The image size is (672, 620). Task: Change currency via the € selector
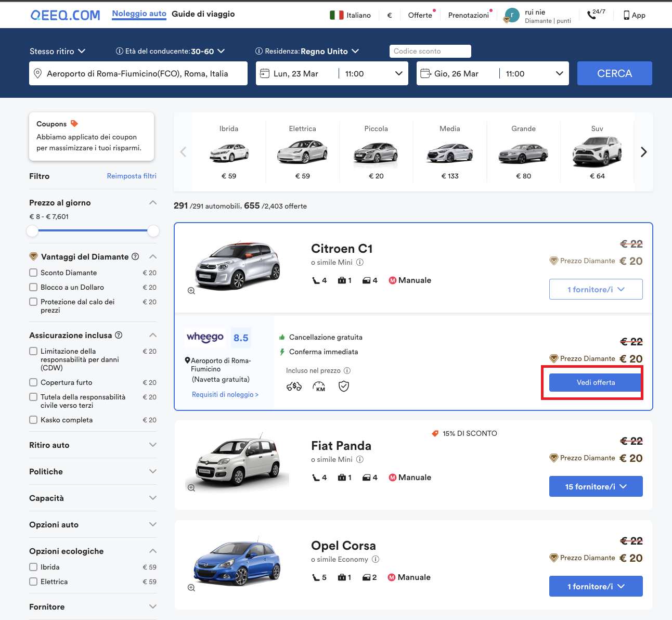coord(390,15)
